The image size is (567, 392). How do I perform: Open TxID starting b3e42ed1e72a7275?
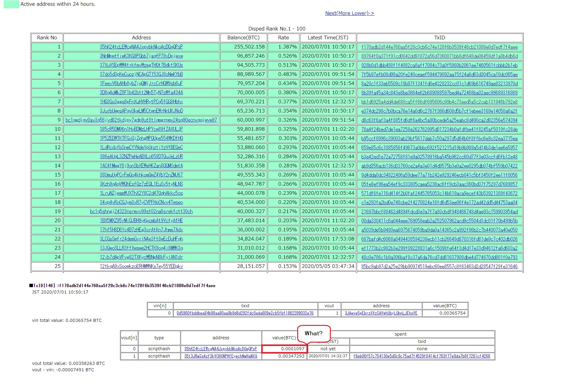[x=439, y=156]
